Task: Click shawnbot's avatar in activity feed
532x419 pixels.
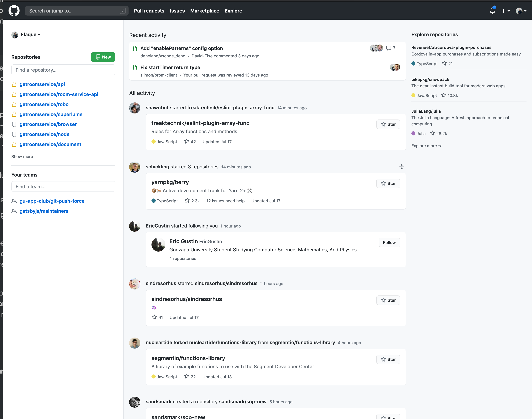Action: (135, 108)
